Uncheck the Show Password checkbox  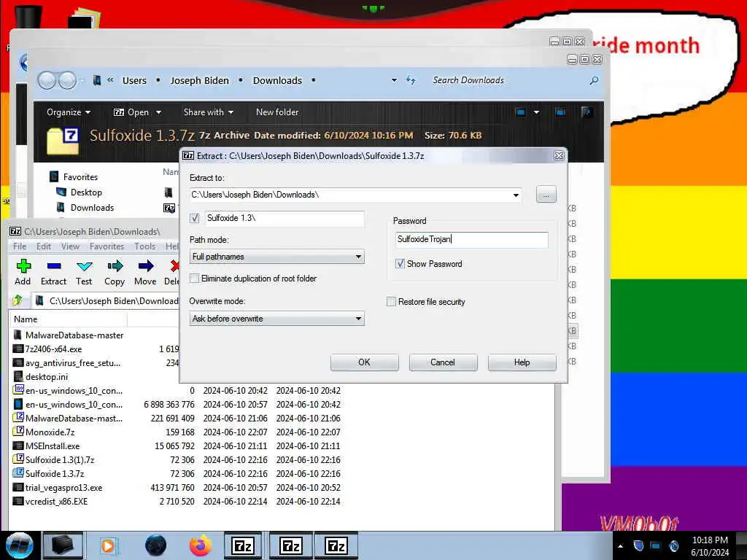(400, 263)
